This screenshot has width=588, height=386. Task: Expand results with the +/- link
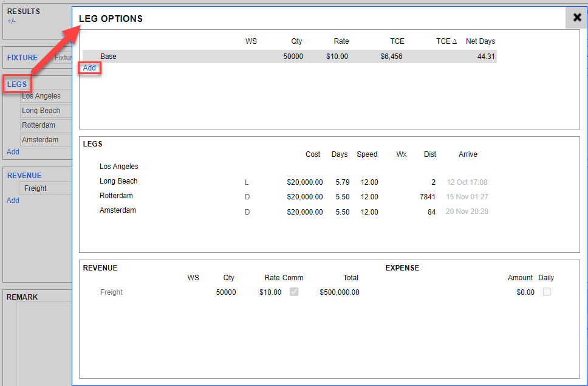click(12, 21)
